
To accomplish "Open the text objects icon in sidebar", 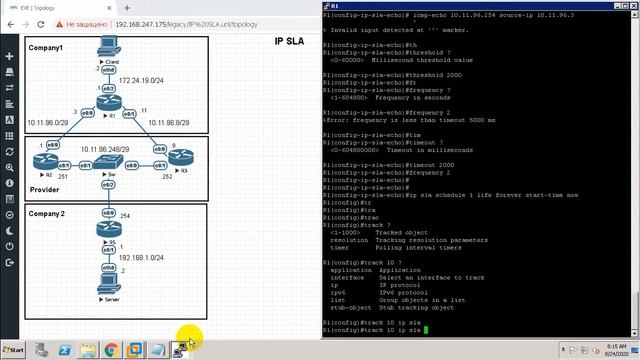I will [x=9, y=120].
